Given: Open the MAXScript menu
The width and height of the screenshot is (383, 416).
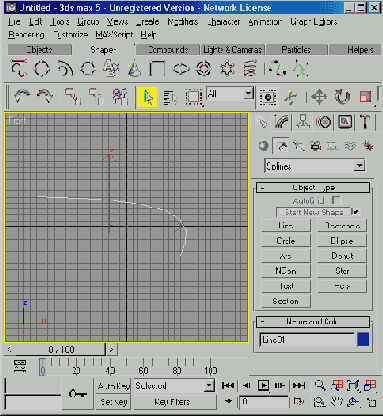Looking at the screenshot, I should [x=114, y=35].
